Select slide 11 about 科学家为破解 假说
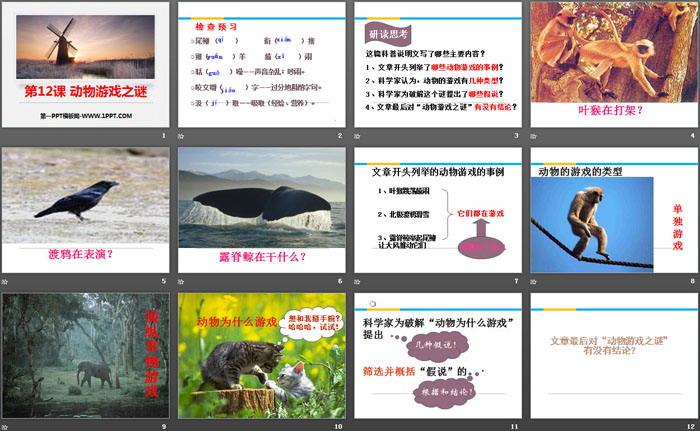This screenshot has height=431, width=700. 438,356
